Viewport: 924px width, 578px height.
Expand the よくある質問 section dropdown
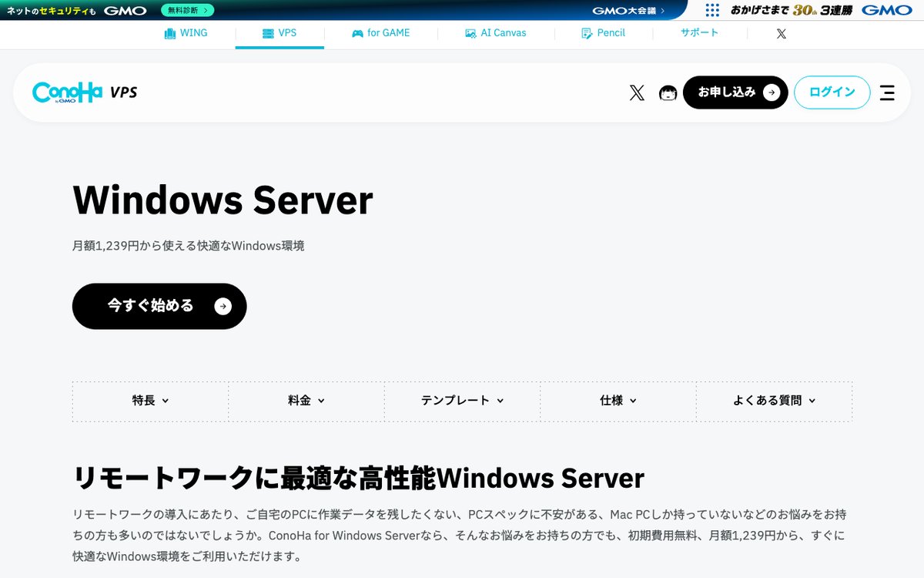[x=774, y=401]
